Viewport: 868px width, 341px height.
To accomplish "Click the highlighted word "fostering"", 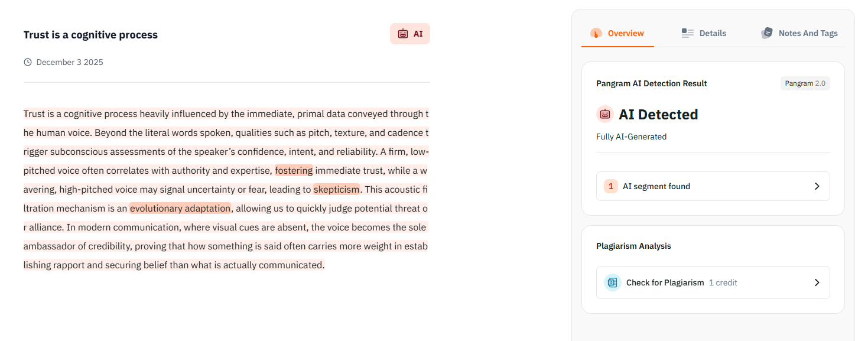I will pos(294,171).
